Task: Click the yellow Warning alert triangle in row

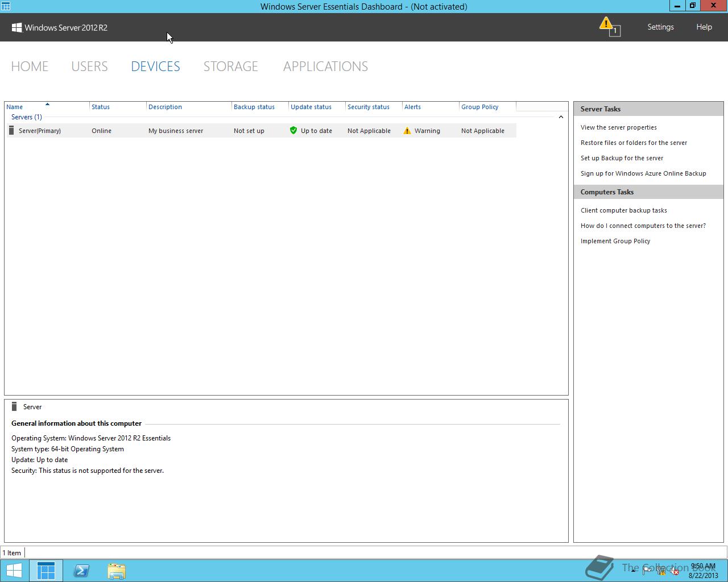Action: tap(407, 131)
